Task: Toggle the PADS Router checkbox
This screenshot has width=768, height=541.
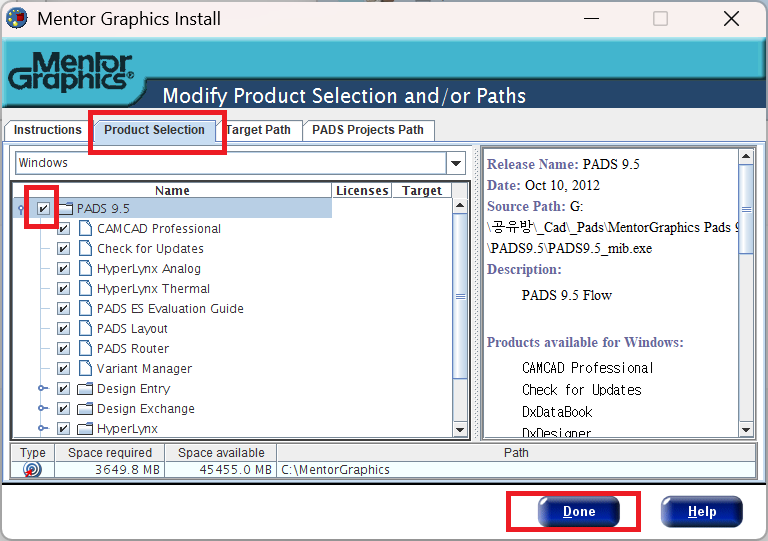Action: pyautogui.click(x=63, y=349)
